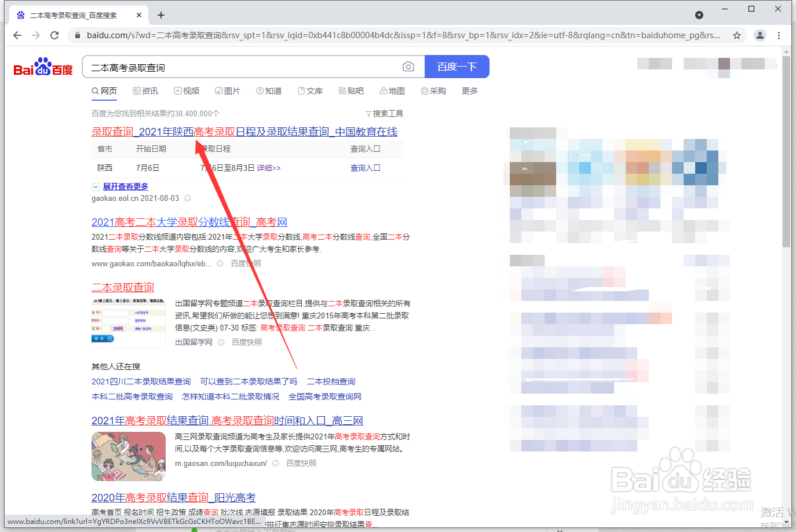This screenshot has height=532, width=796.
Task: Open the 更多 menu
Action: [x=470, y=91]
